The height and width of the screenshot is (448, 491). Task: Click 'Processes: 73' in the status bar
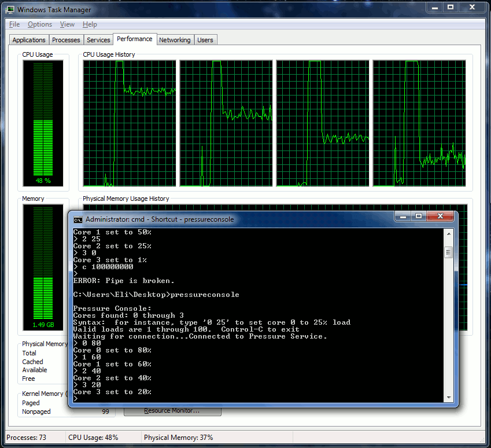pyautogui.click(x=26, y=438)
